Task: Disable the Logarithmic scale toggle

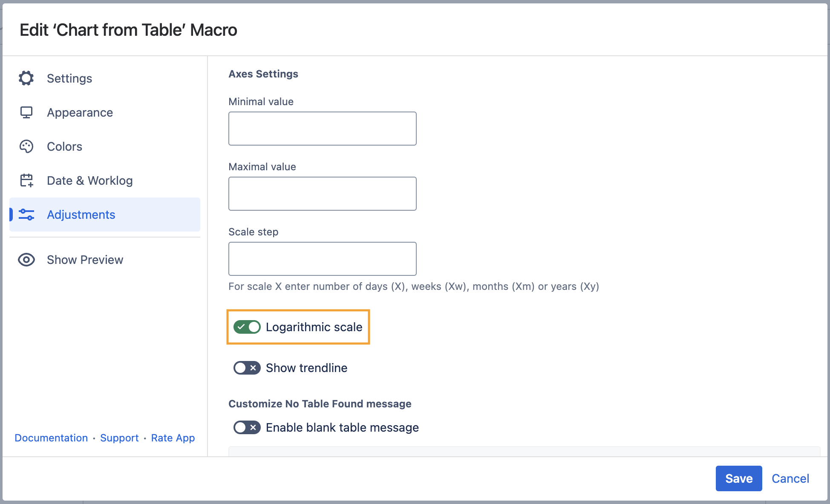Action: [247, 327]
